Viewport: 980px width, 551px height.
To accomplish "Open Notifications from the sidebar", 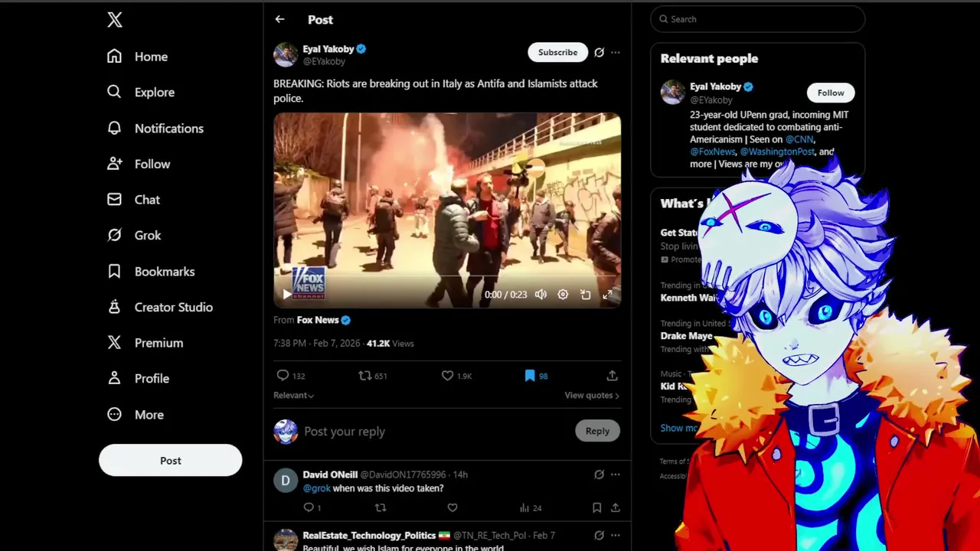I will point(155,129).
